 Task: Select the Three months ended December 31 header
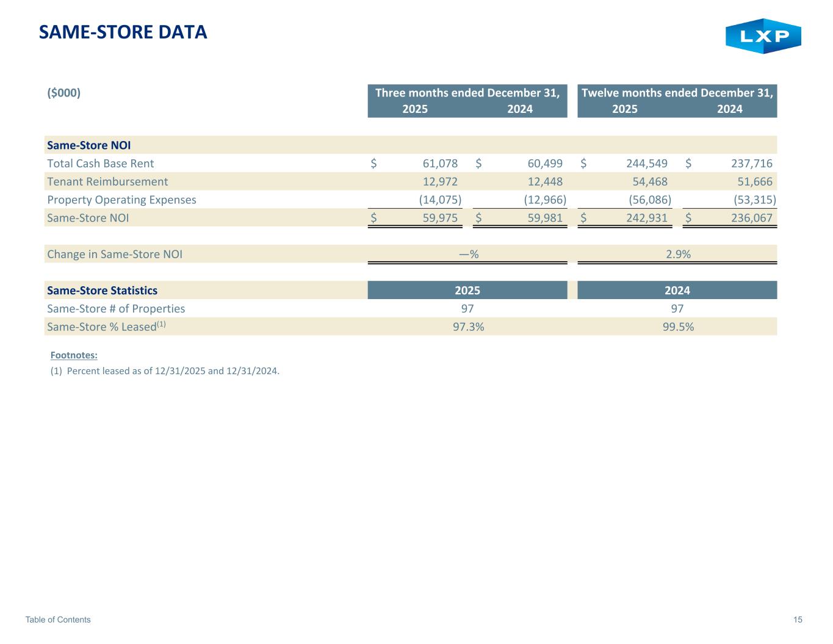[x=467, y=93]
